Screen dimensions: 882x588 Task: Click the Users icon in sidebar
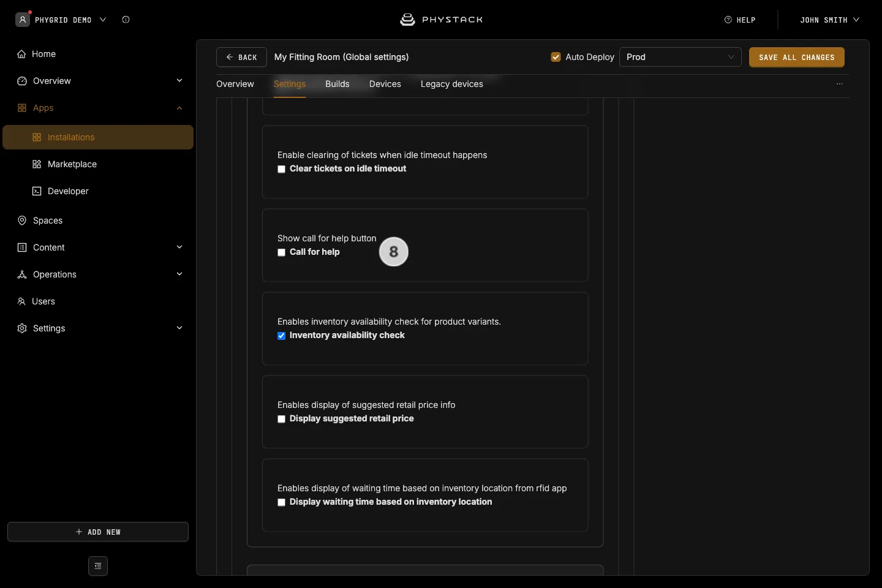21,301
